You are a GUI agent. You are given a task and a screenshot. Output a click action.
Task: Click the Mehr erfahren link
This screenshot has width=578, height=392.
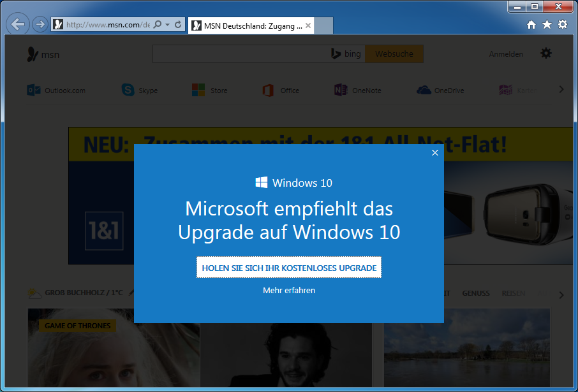pos(289,290)
